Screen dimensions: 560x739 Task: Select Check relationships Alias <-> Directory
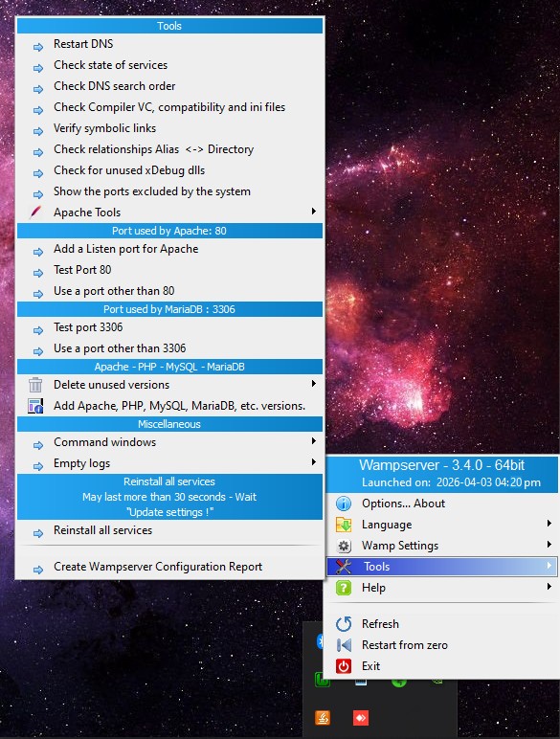[169, 149]
